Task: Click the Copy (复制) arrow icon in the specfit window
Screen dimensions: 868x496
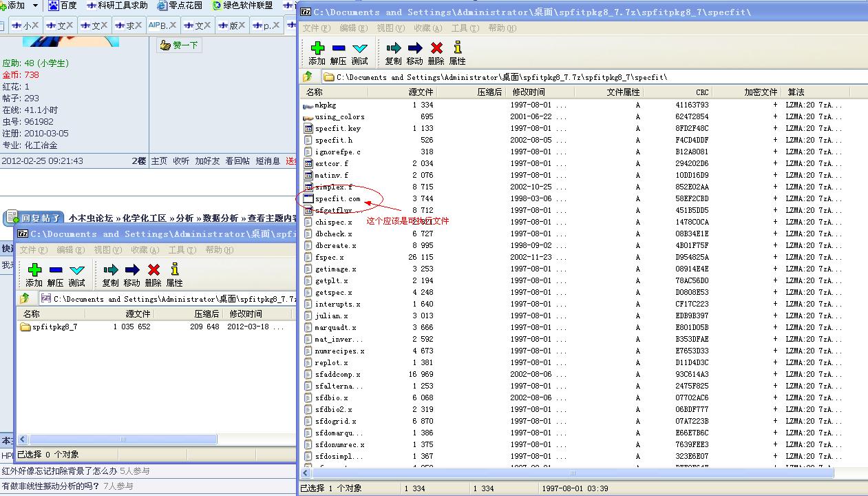Action: [x=394, y=48]
